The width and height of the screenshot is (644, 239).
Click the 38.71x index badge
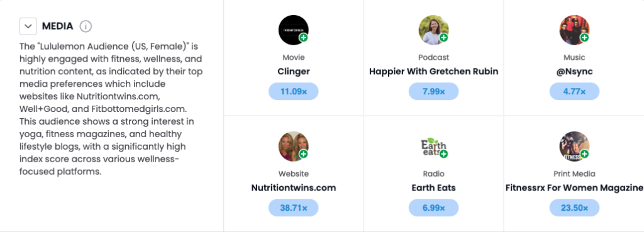tap(293, 208)
